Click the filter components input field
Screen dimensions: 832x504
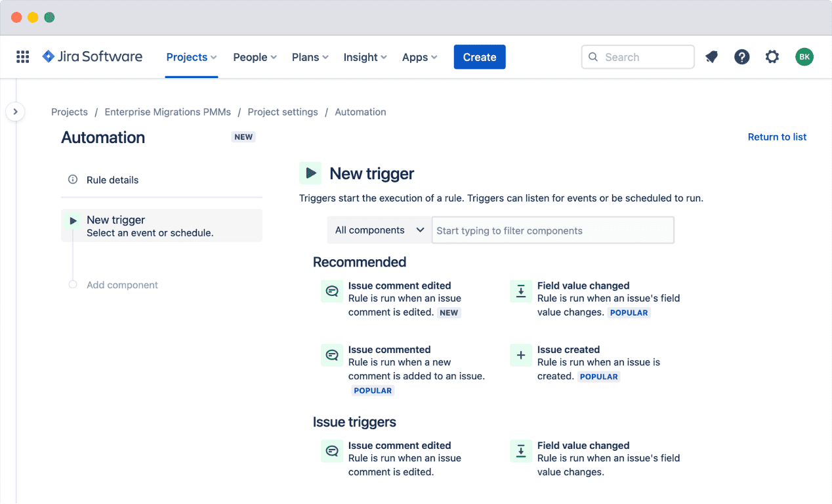[552, 230]
